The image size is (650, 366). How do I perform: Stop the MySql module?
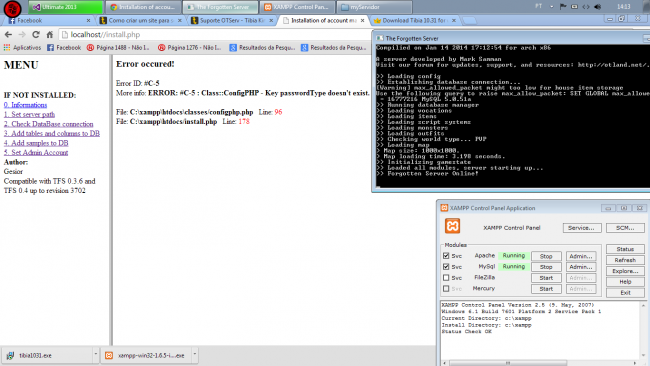tap(546, 267)
